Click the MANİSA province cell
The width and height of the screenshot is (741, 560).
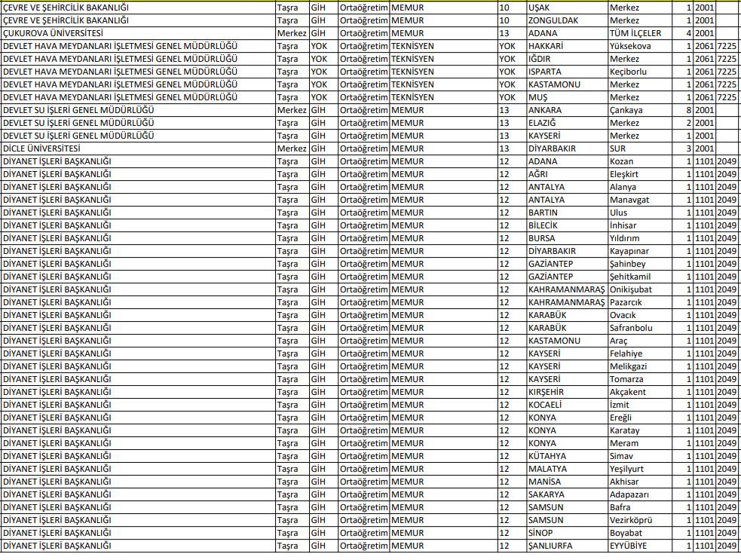click(567, 482)
